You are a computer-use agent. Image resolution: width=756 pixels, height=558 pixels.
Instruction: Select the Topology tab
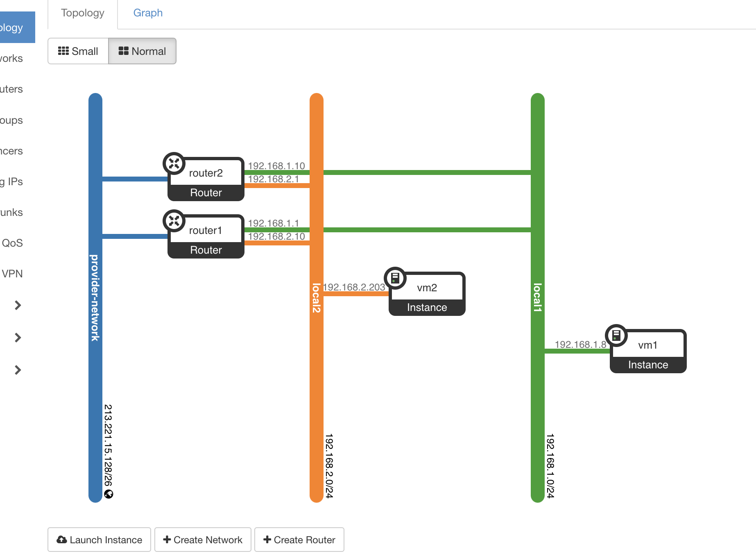click(x=83, y=13)
